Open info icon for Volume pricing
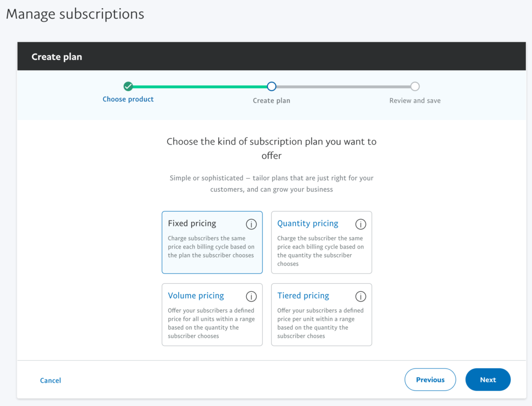The image size is (532, 406). point(251,296)
